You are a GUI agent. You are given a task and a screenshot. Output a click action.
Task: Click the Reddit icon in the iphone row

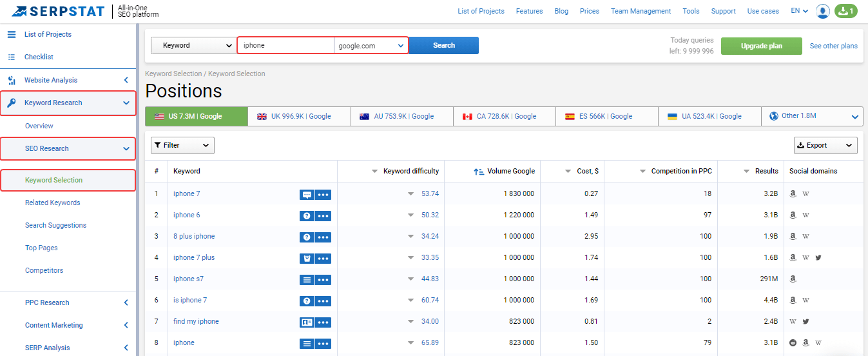(793, 342)
